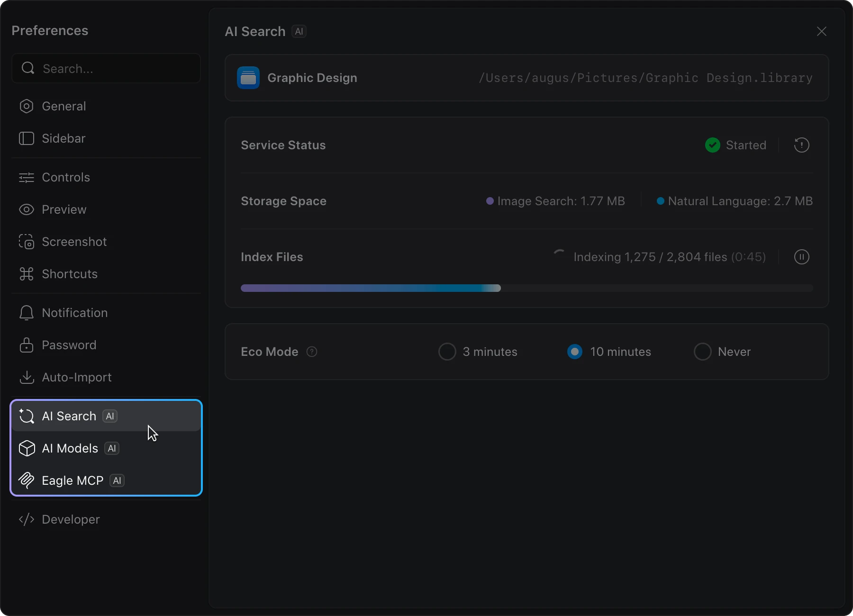853x616 pixels.
Task: Open the Developer settings page
Action: coord(70,519)
